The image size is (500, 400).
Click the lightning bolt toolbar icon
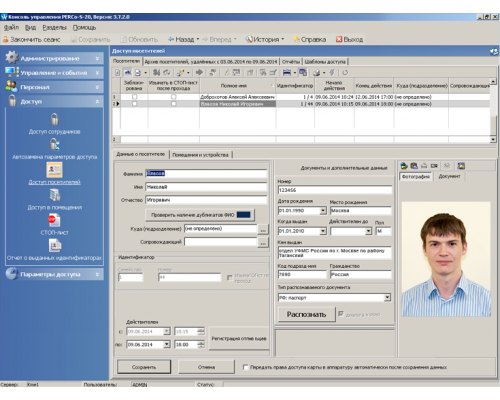[x=332, y=72]
